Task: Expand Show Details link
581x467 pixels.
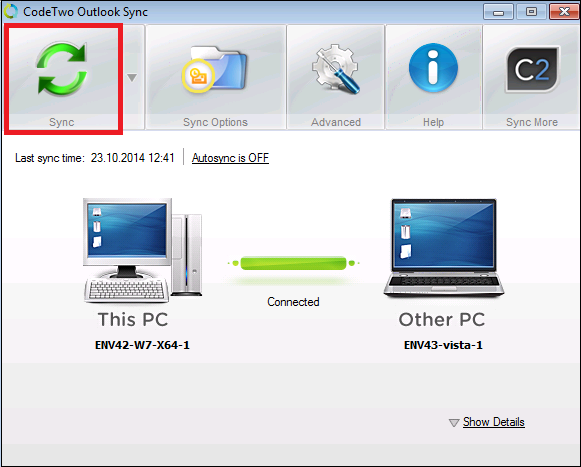Action: pos(494,422)
